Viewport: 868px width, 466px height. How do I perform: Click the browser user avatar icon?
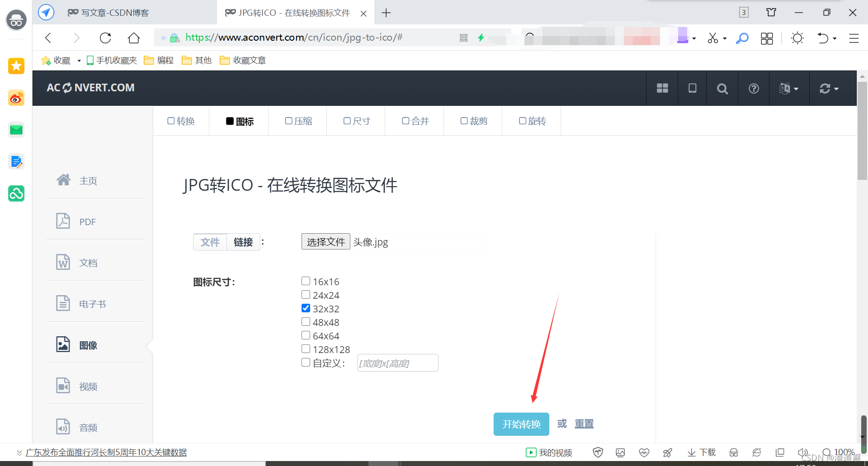[x=16, y=20]
